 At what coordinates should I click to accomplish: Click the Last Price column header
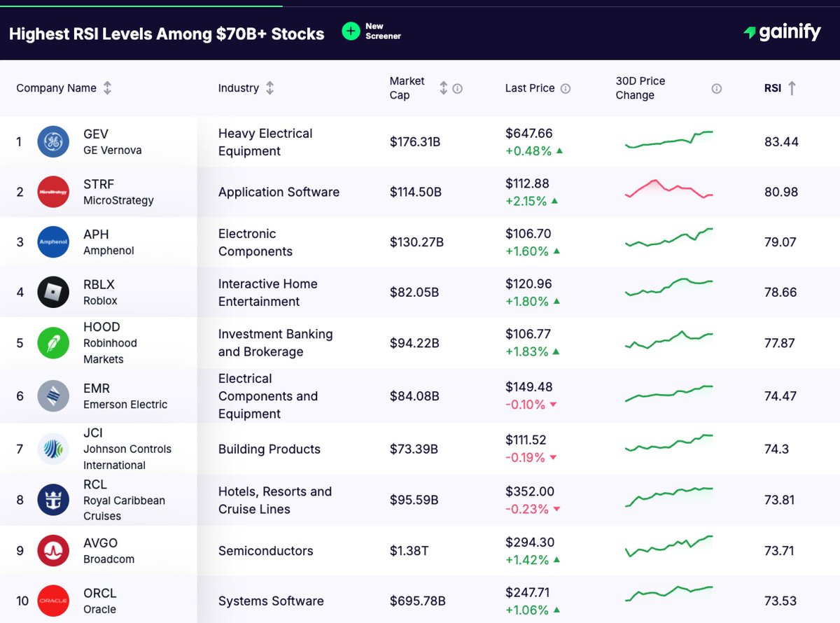coord(530,88)
